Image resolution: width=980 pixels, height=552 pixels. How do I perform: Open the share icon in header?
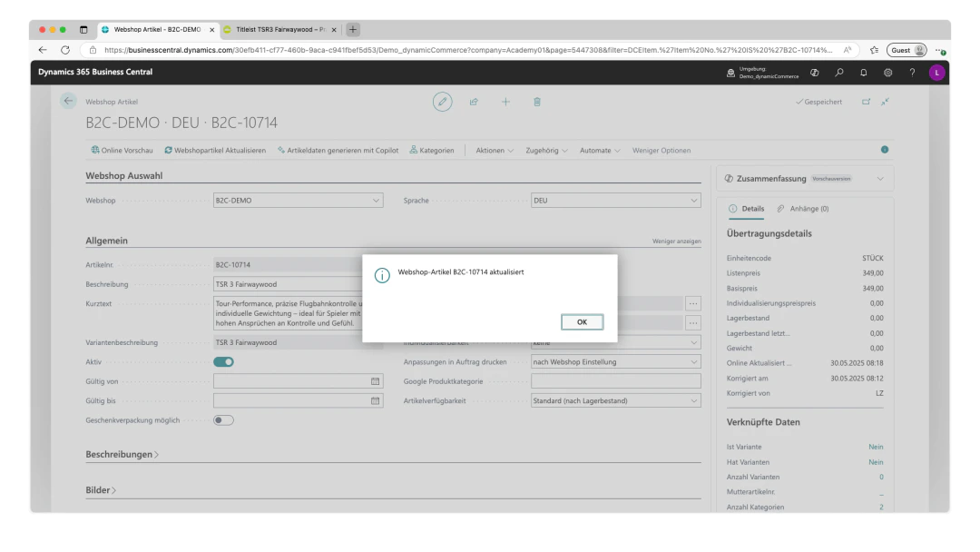474,102
